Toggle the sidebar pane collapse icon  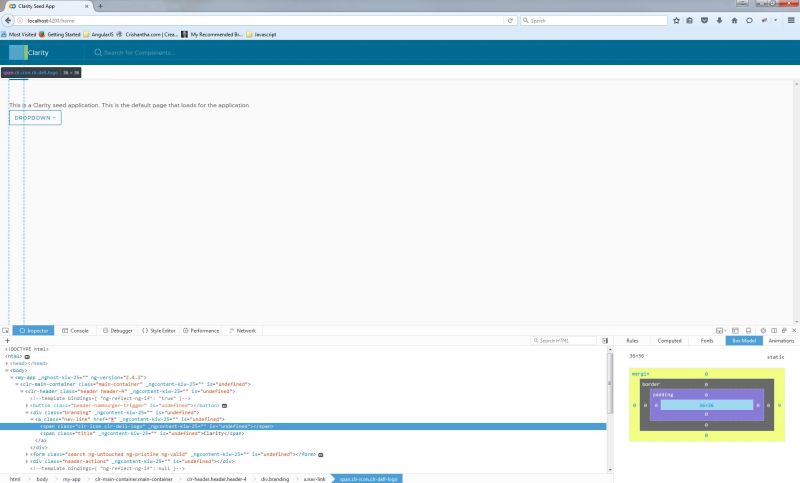tap(605, 340)
